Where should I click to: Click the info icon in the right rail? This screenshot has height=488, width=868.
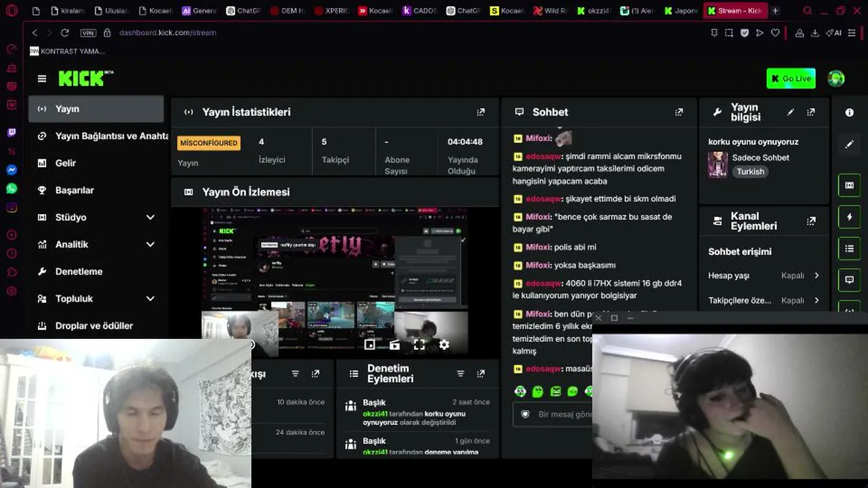tap(849, 113)
